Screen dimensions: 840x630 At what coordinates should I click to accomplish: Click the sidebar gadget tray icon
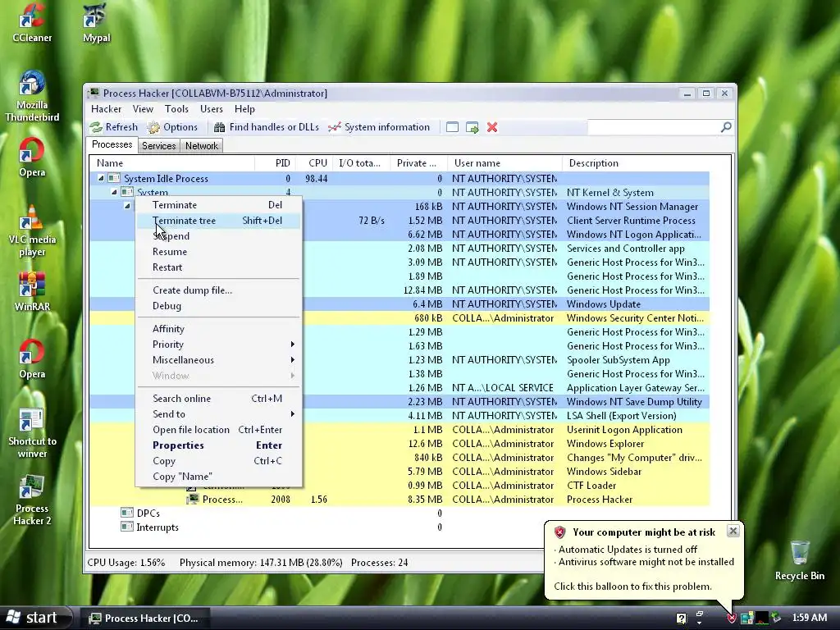point(746,619)
